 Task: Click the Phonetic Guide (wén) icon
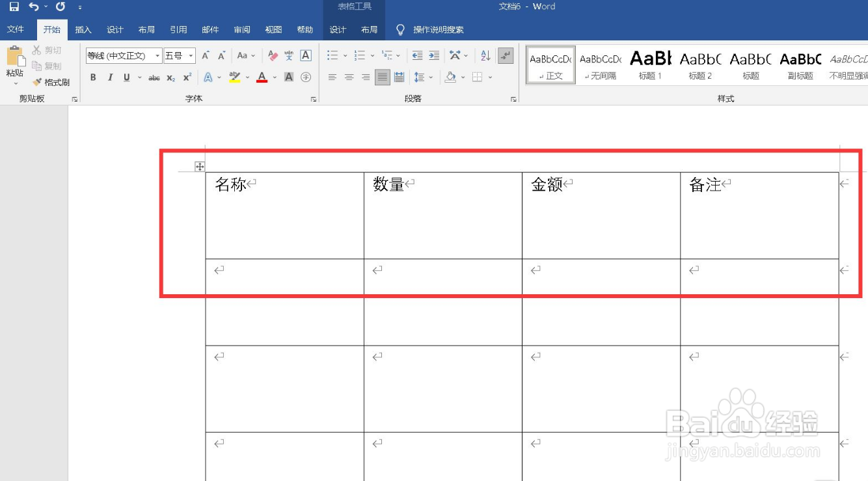tap(289, 56)
